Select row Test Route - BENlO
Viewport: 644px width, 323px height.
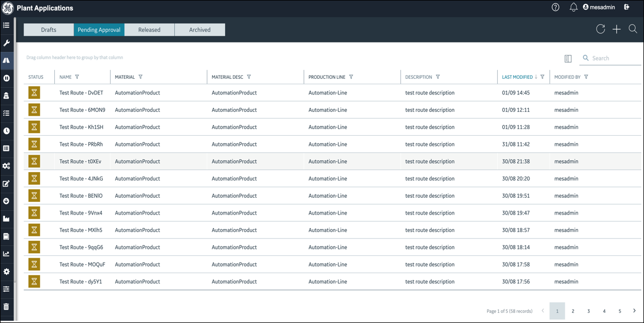332,196
